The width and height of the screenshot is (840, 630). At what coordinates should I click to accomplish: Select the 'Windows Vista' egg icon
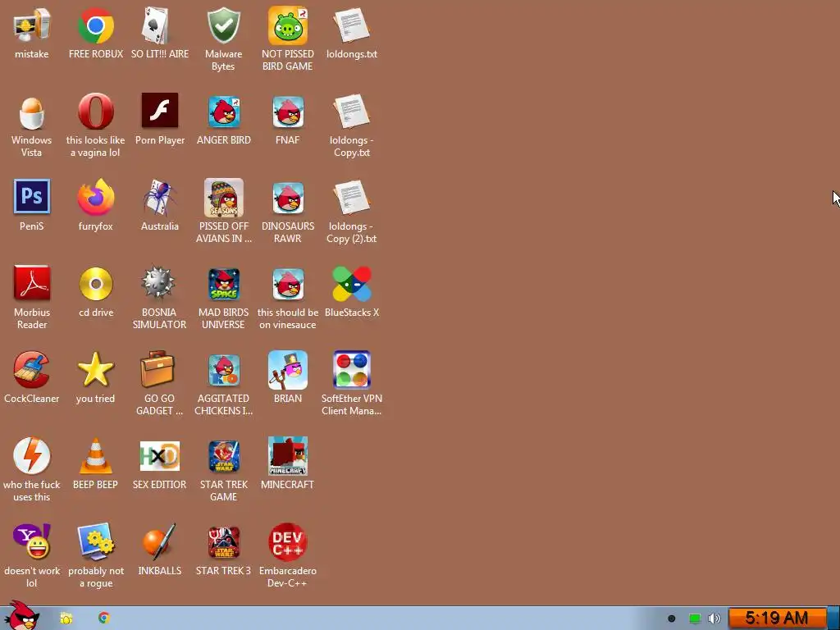(32, 112)
